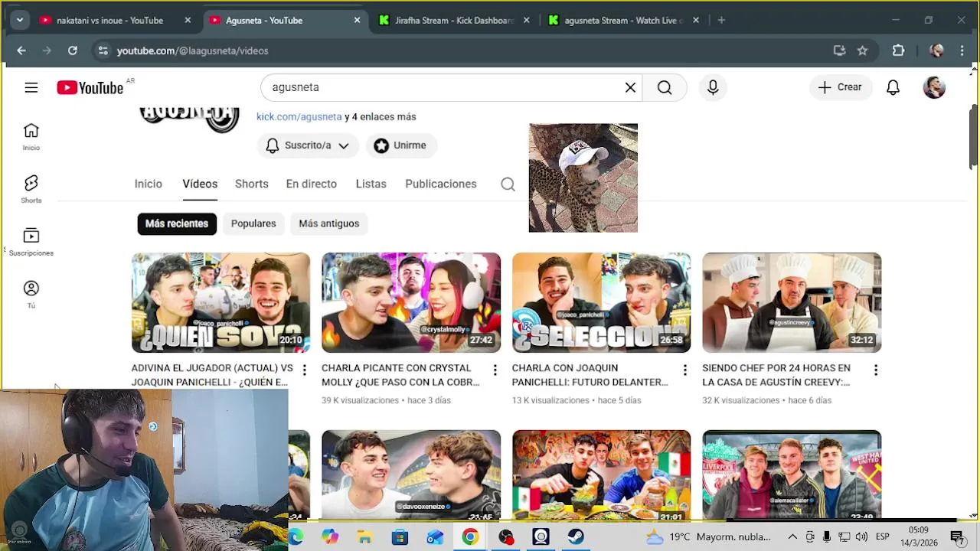Open Inicio in the left sidebar
Screen dimensions: 980x551
31,137
